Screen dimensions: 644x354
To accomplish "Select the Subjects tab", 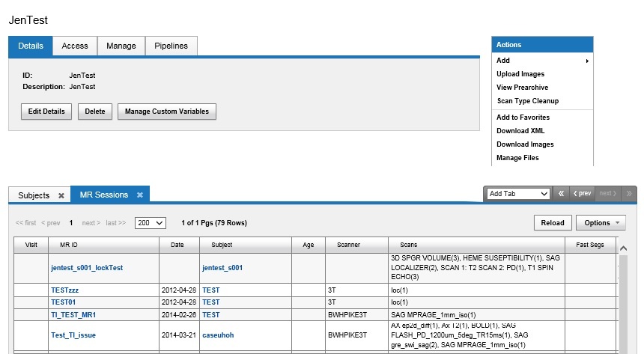I will pos(34,195).
